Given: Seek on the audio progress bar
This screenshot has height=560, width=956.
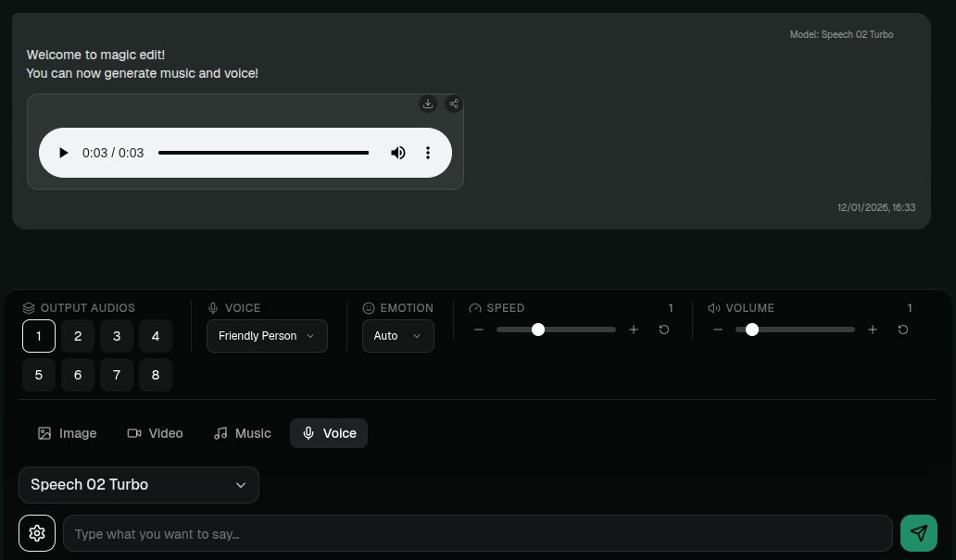Looking at the screenshot, I should tap(263, 153).
